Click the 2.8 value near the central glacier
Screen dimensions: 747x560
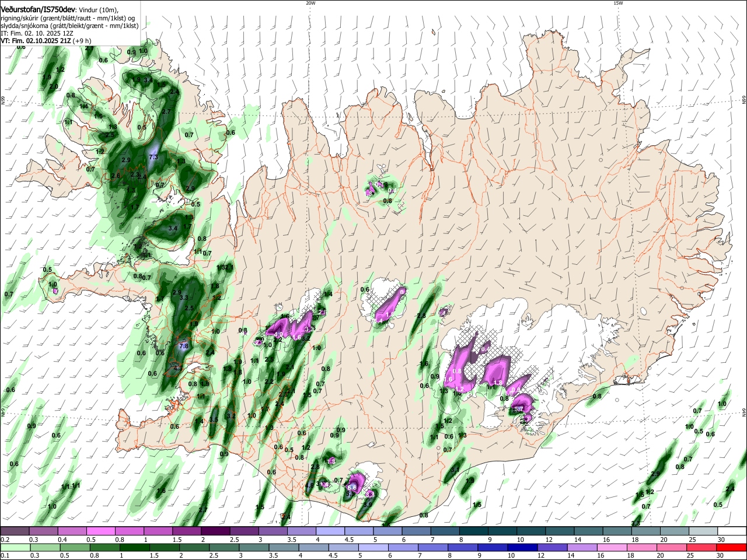point(421,316)
